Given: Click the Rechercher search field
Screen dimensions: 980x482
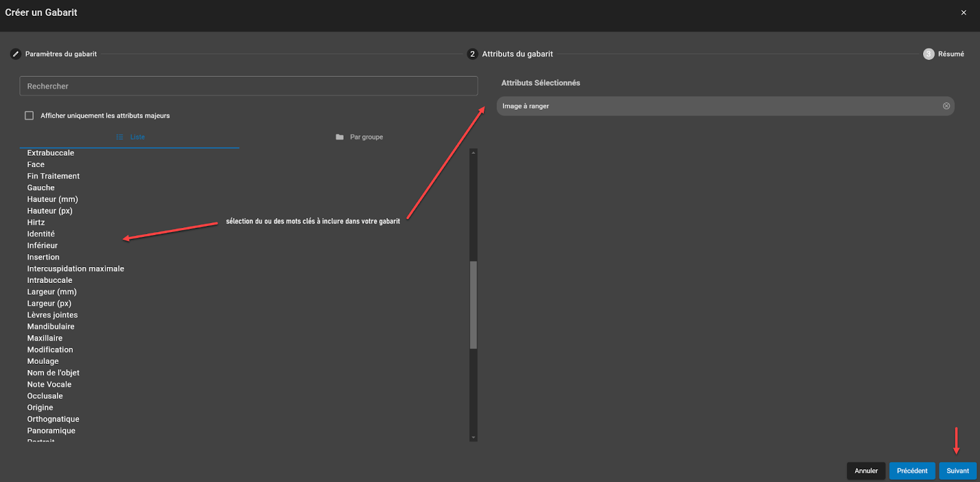Looking at the screenshot, I should tap(249, 86).
